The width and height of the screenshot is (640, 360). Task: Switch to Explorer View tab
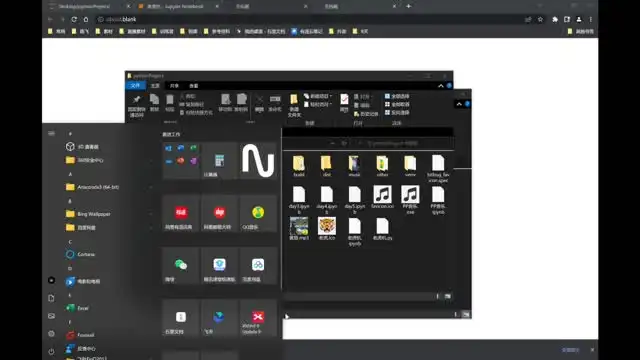click(x=193, y=86)
